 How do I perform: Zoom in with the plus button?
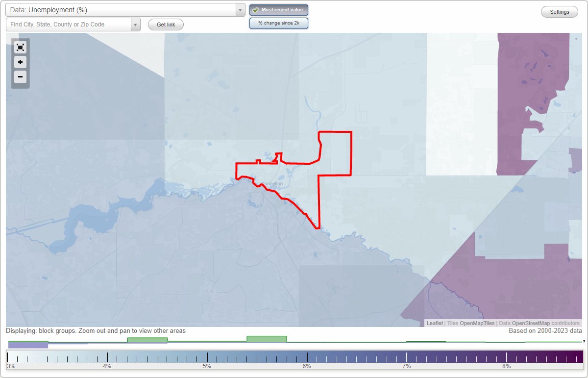click(x=20, y=62)
